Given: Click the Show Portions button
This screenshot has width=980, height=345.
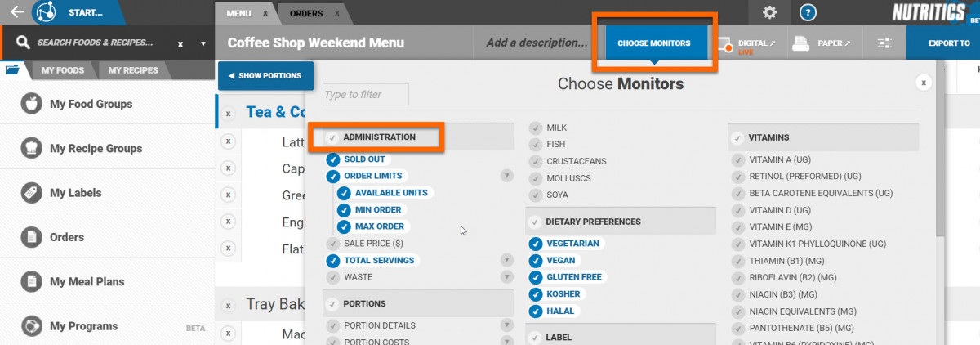Looking at the screenshot, I should (x=265, y=76).
